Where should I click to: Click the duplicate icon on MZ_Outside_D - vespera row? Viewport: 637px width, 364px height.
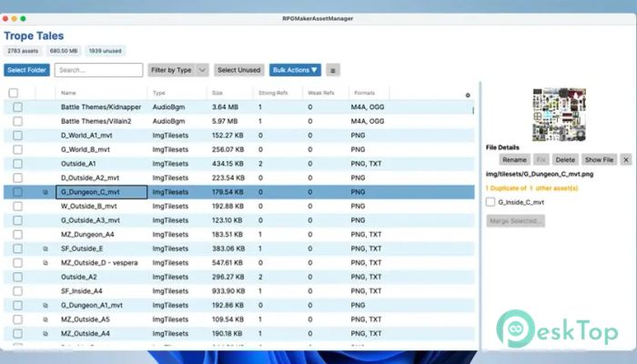click(x=45, y=263)
